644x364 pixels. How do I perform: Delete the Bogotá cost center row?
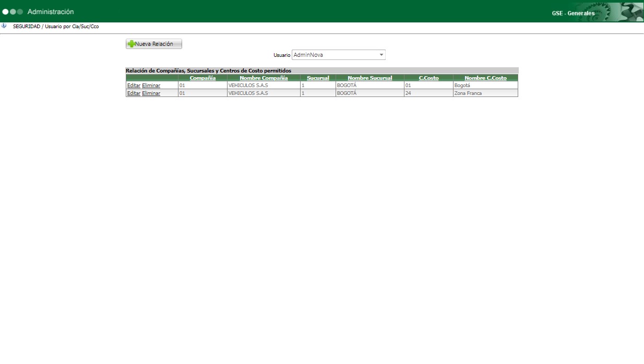151,85
